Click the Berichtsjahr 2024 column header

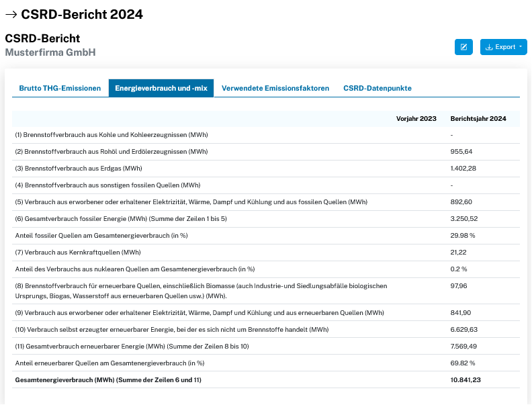(478, 118)
